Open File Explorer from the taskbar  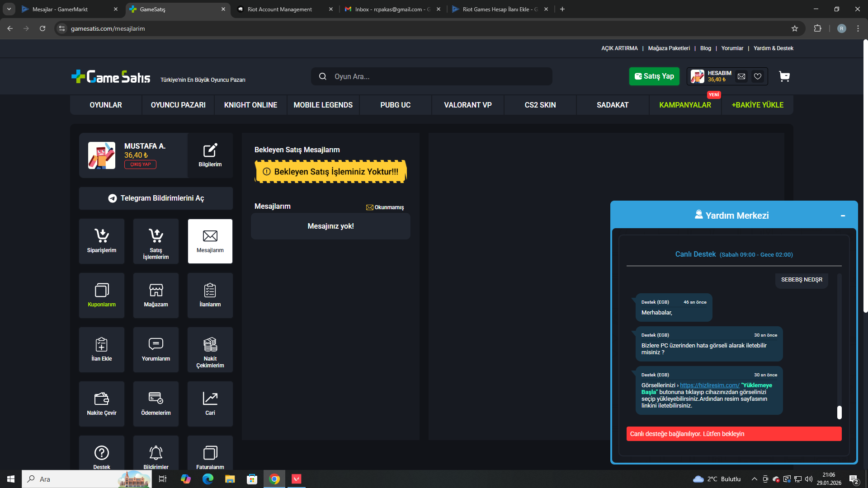point(230,479)
